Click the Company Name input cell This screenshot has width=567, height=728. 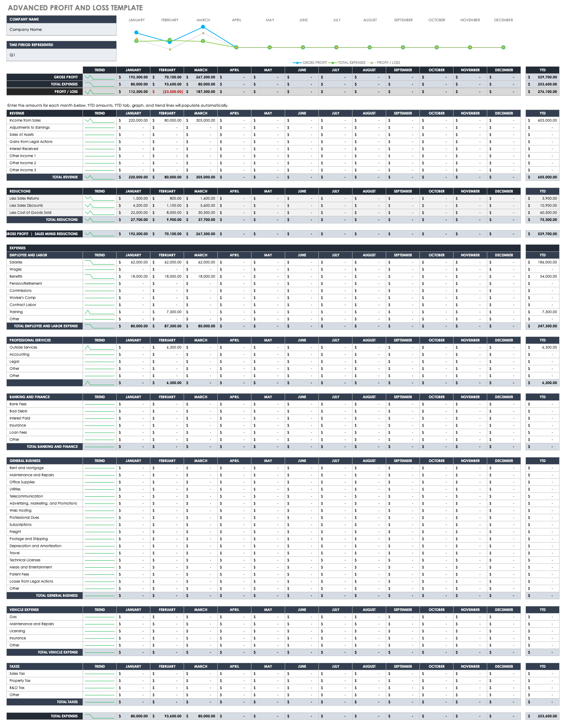click(61, 29)
